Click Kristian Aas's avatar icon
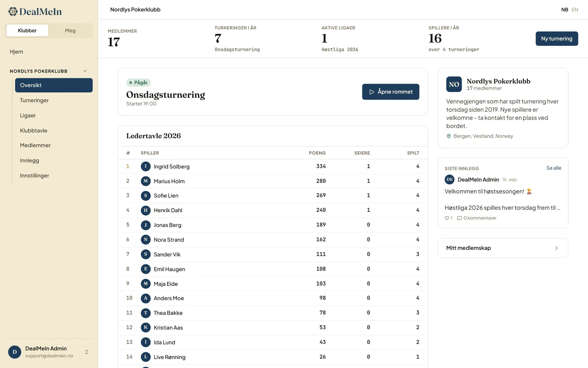The width and height of the screenshot is (588, 368). 146,328
